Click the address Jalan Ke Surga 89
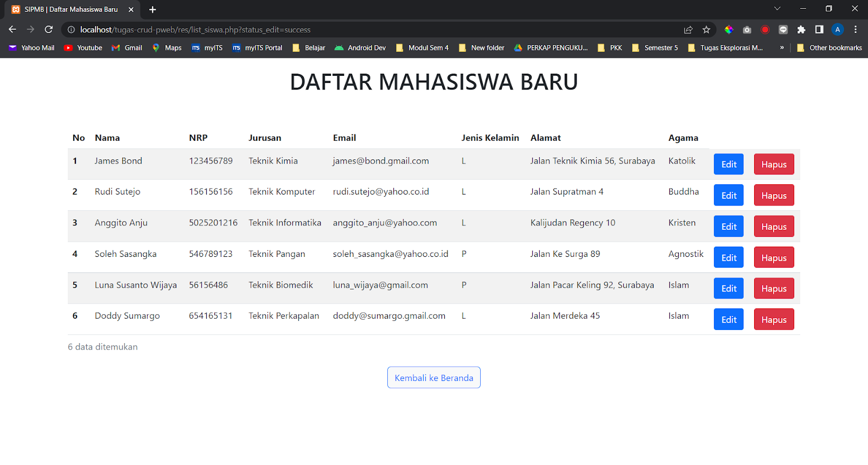 click(565, 254)
